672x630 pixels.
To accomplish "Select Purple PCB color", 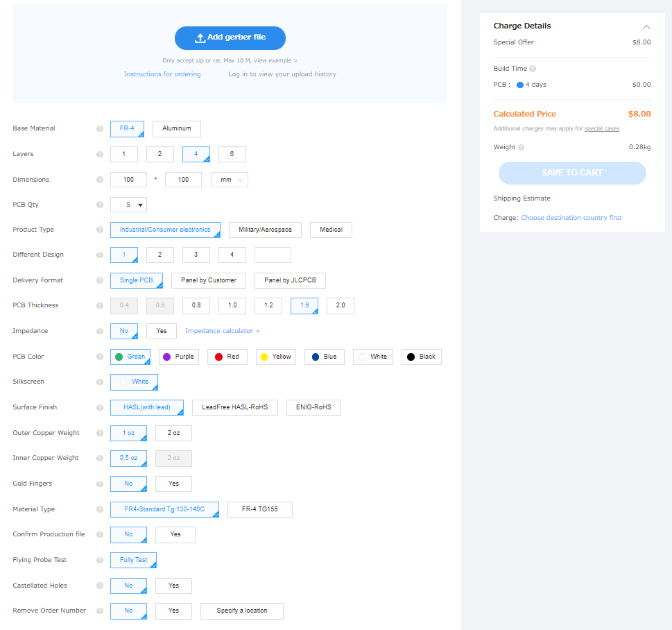I will (179, 357).
